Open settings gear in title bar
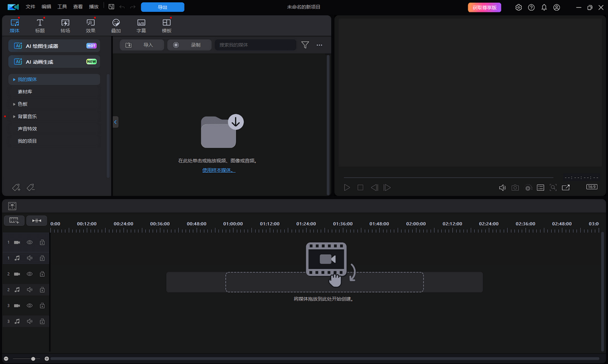Image resolution: width=608 pixels, height=364 pixels. click(518, 7)
